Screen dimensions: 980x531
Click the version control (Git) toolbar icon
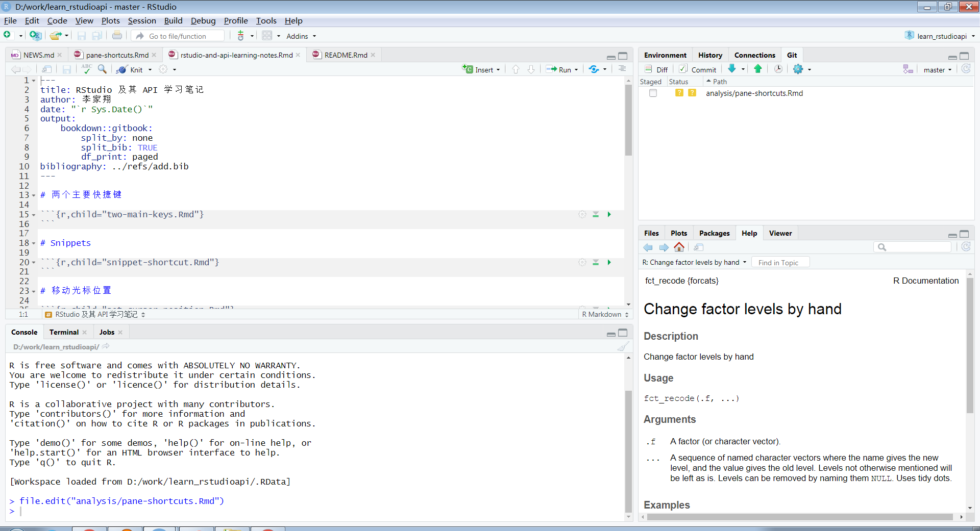coord(241,36)
